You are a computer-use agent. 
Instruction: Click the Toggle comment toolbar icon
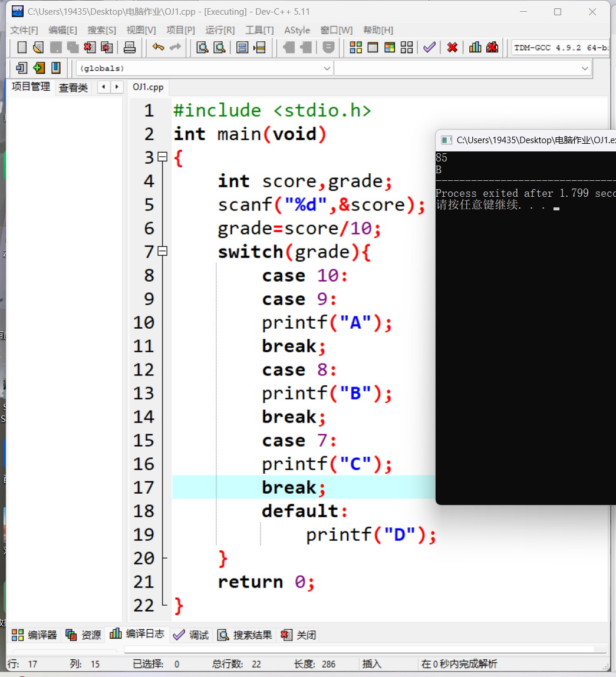pos(329,47)
